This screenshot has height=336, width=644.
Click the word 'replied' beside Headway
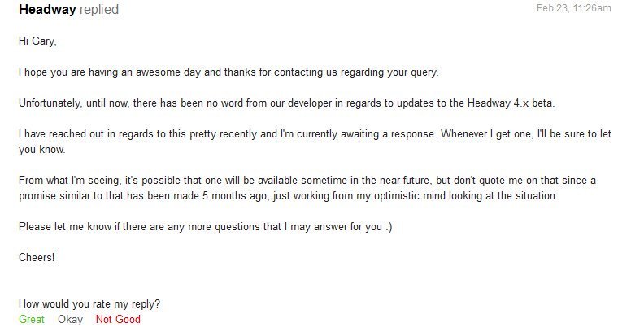coord(99,10)
